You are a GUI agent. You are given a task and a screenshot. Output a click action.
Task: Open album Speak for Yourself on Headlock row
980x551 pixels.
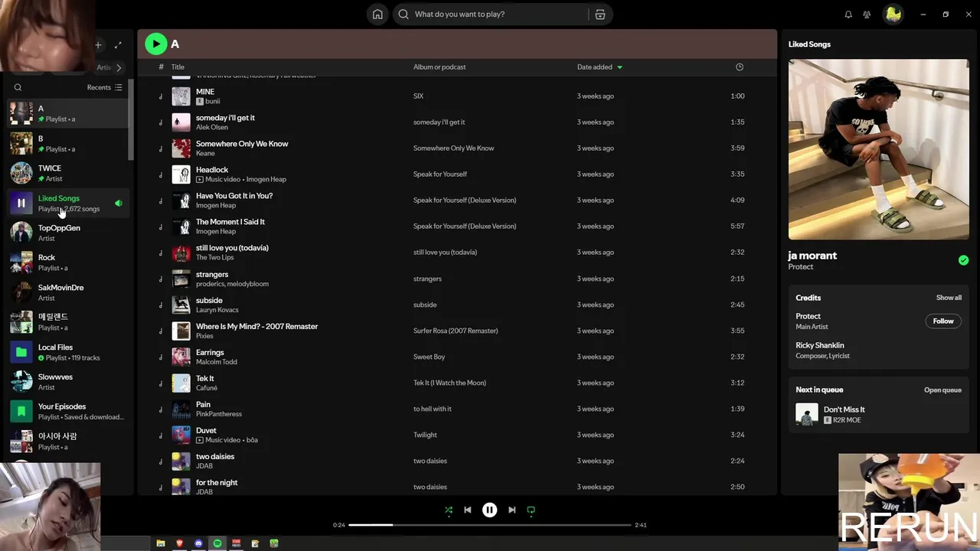coord(440,174)
